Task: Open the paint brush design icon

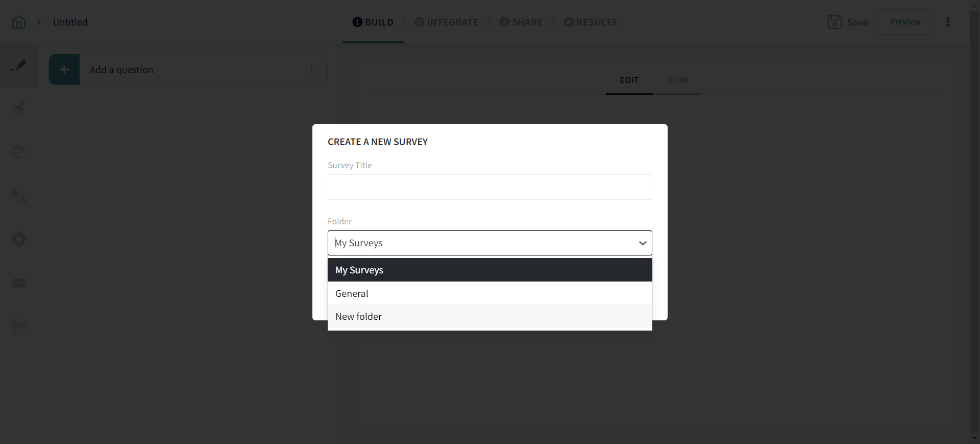Action: point(19,108)
